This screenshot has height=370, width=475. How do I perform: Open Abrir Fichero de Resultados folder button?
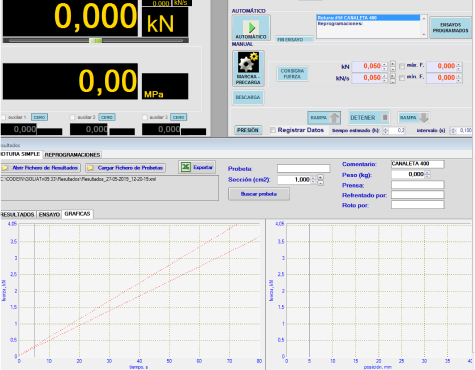click(41, 168)
